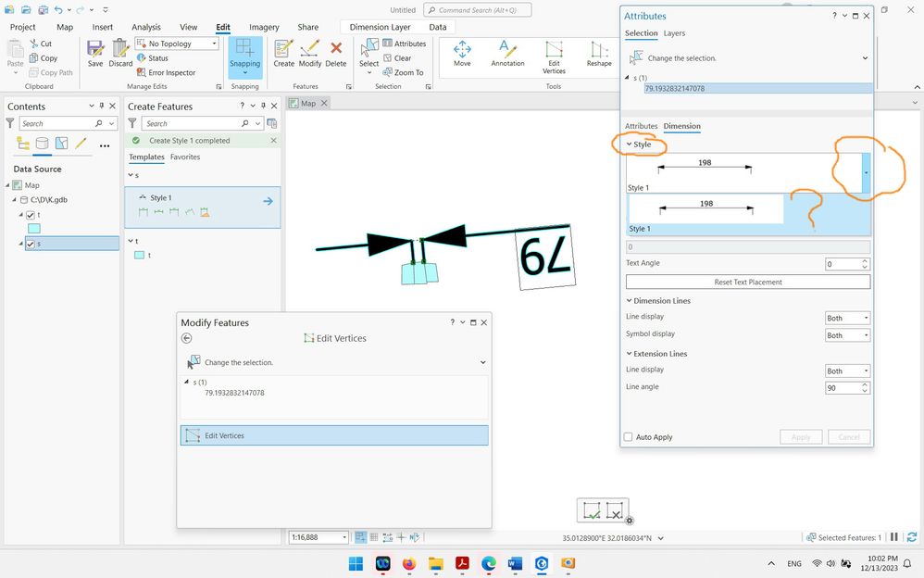The image size is (924, 578).
Task: Open Modify features tool in ribbon
Action: coord(310,53)
